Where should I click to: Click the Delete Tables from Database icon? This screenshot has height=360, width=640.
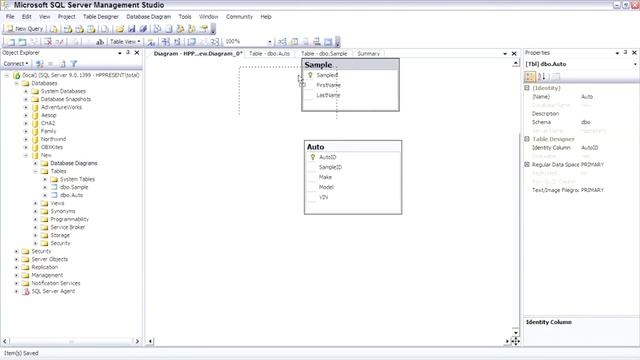click(48, 41)
